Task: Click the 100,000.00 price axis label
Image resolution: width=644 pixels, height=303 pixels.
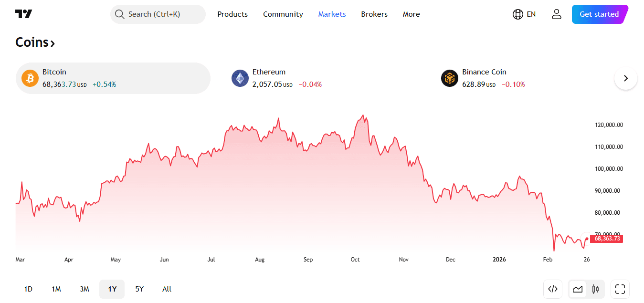Action: tap(609, 169)
